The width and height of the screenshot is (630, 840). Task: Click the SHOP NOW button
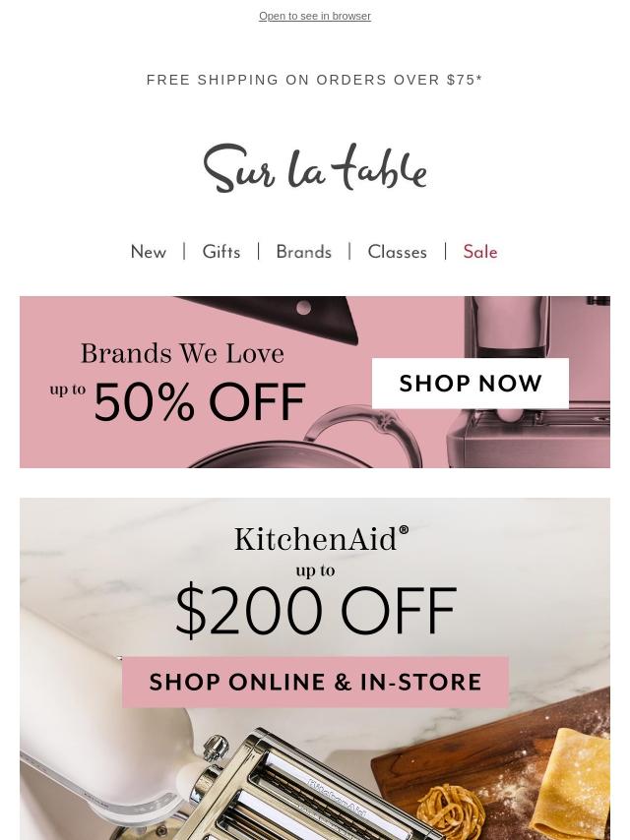(x=471, y=383)
